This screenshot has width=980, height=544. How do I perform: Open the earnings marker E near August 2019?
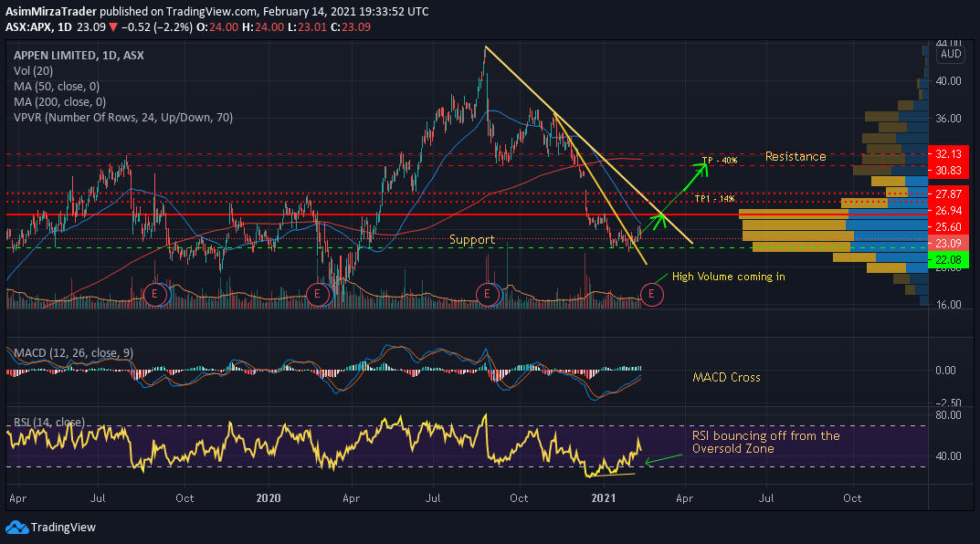(155, 294)
